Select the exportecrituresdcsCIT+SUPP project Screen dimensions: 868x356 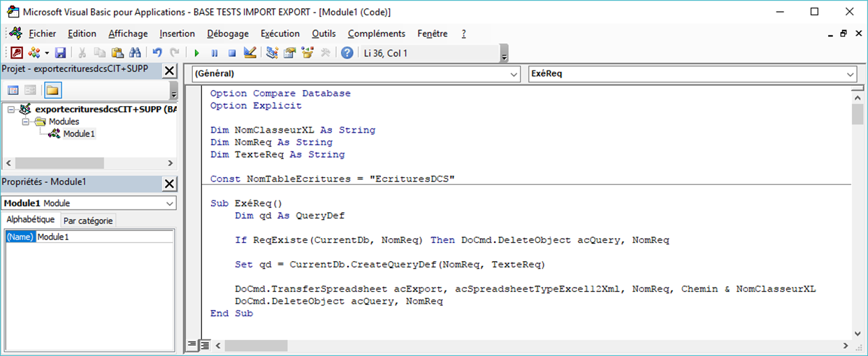coord(105,110)
